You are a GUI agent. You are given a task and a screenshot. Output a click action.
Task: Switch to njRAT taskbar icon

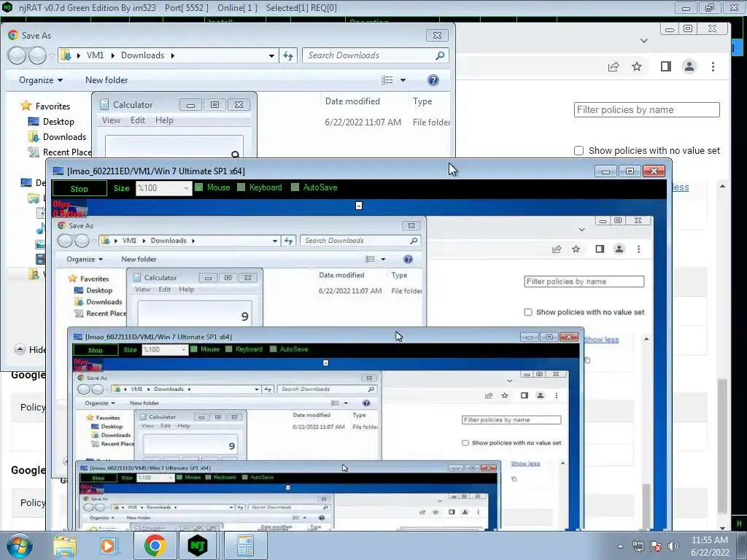coord(198,545)
